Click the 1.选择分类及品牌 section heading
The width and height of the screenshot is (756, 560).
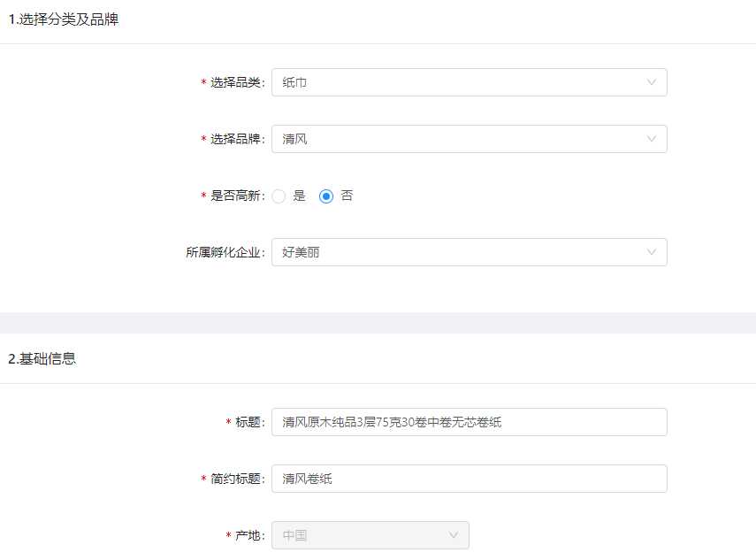[x=64, y=20]
